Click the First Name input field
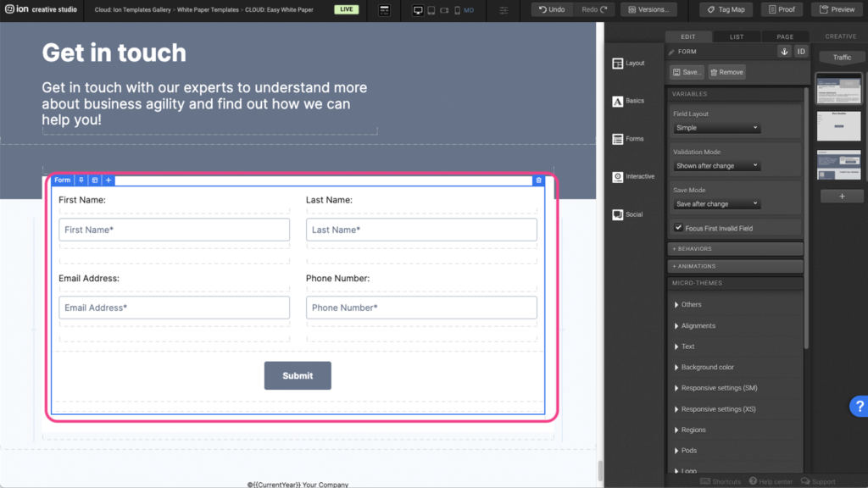868x488 pixels. pos(174,230)
